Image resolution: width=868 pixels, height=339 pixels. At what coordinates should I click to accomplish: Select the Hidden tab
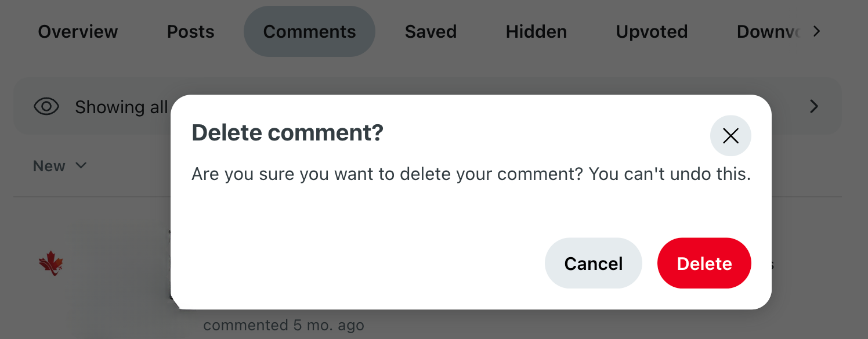(x=536, y=31)
